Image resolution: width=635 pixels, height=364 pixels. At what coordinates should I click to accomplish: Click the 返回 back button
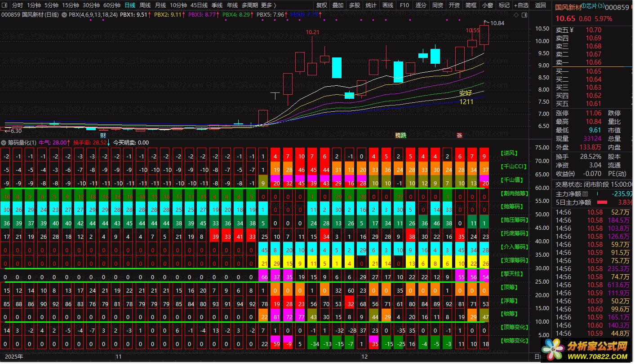(541, 5)
